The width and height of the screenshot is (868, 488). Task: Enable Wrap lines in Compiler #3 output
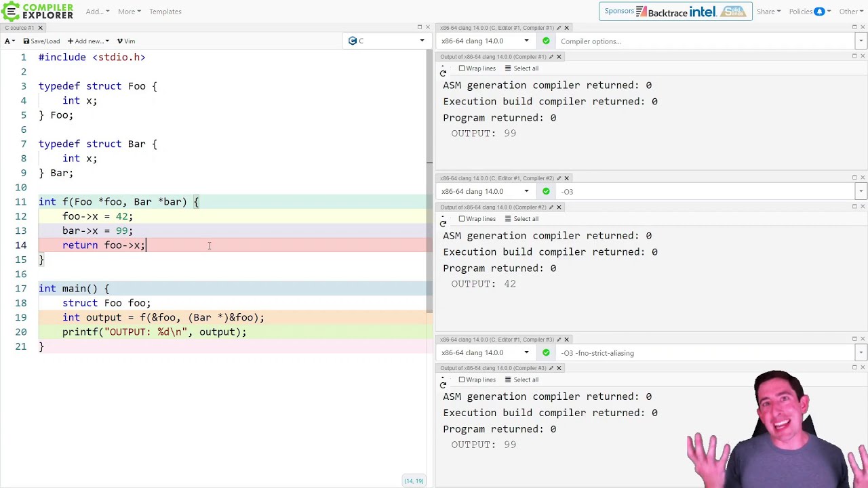(x=477, y=380)
